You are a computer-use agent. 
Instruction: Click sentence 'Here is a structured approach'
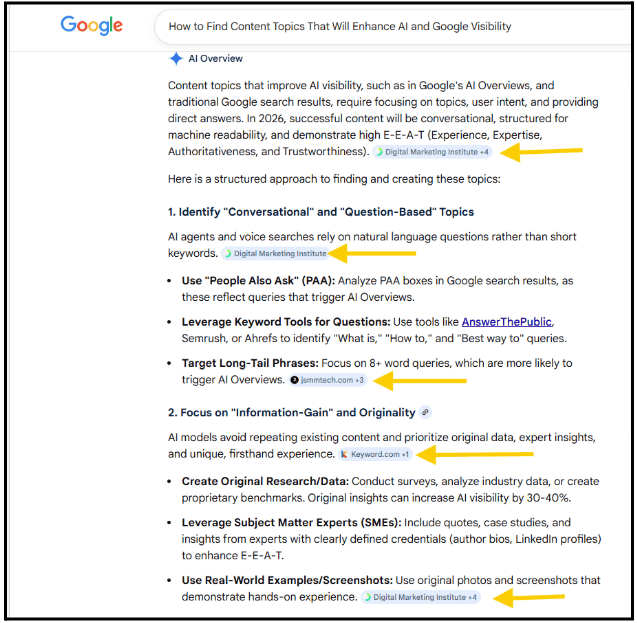pyautogui.click(x=334, y=180)
